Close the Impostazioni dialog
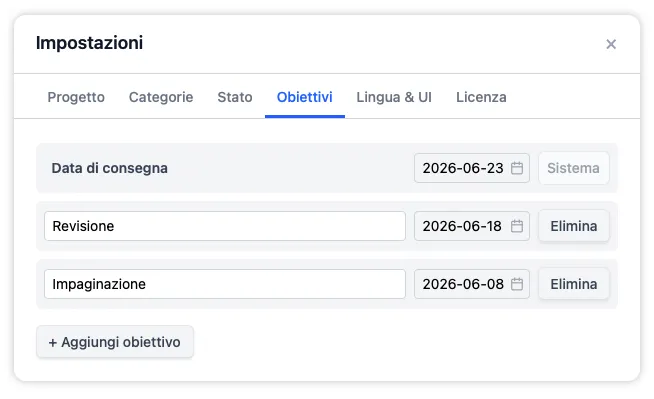 click(x=611, y=44)
